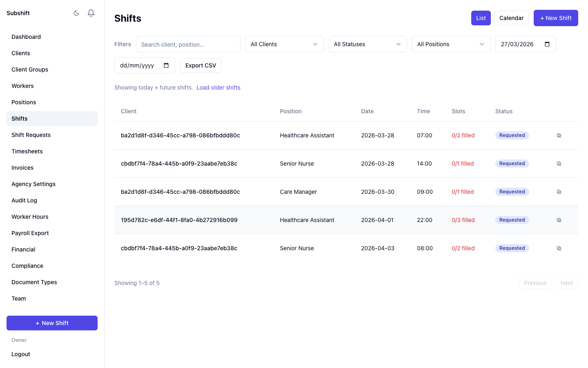Viewport: 588px width, 368px height.
Task: Open the All Statuses dropdown
Action: point(367,44)
